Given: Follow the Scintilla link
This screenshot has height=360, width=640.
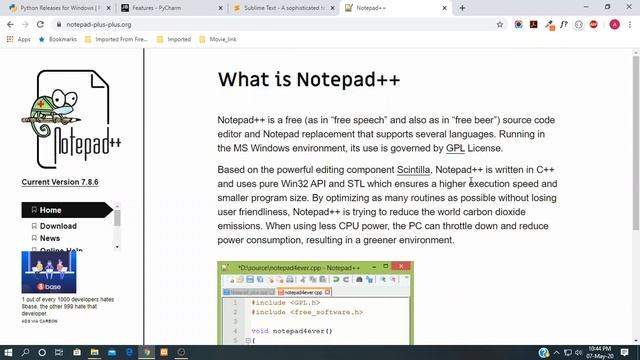Looking at the screenshot, I should tap(413, 170).
